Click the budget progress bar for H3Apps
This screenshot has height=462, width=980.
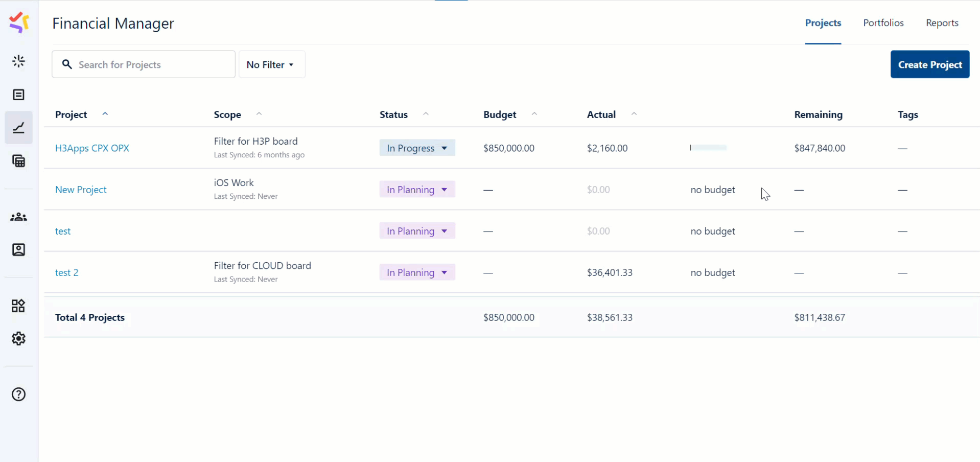[708, 148]
